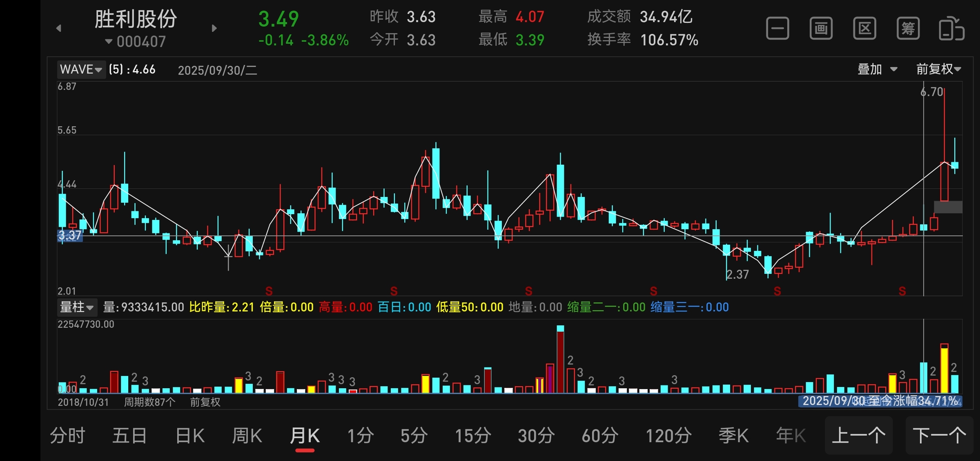Expand the 叠加 overlay dropdown

877,69
